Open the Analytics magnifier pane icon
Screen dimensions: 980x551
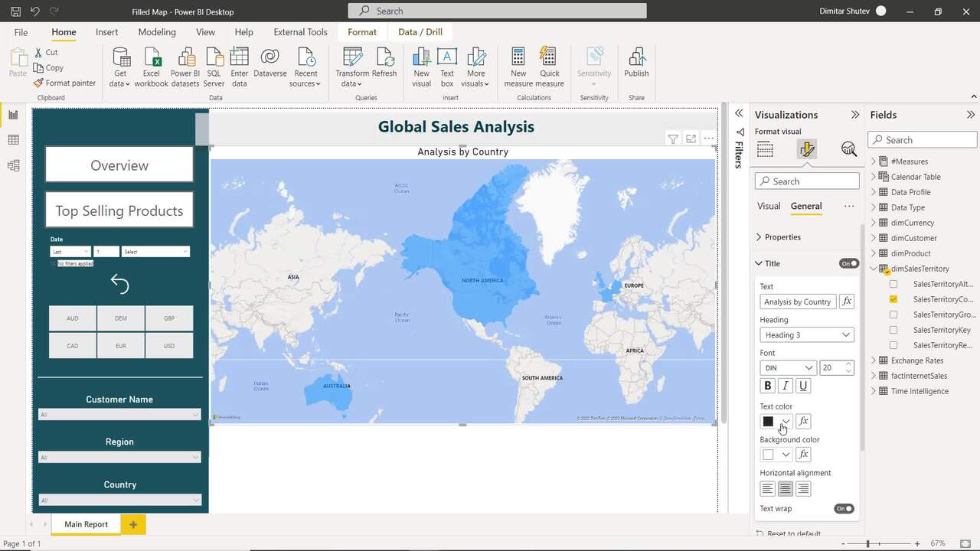[x=848, y=149]
